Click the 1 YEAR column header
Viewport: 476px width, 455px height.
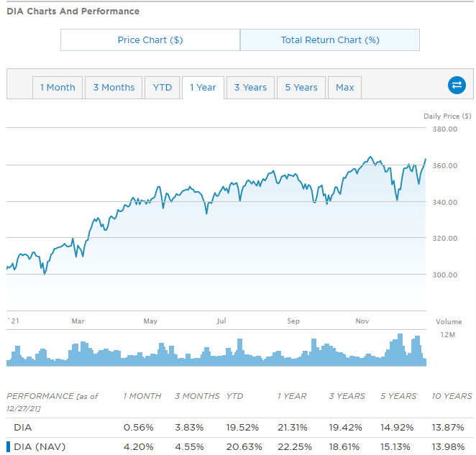292,396
